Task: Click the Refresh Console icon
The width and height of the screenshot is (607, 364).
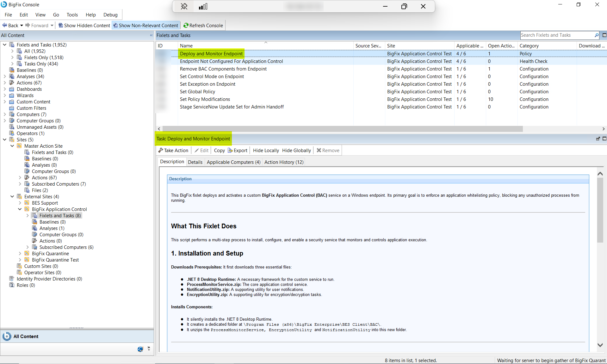Action: [187, 25]
